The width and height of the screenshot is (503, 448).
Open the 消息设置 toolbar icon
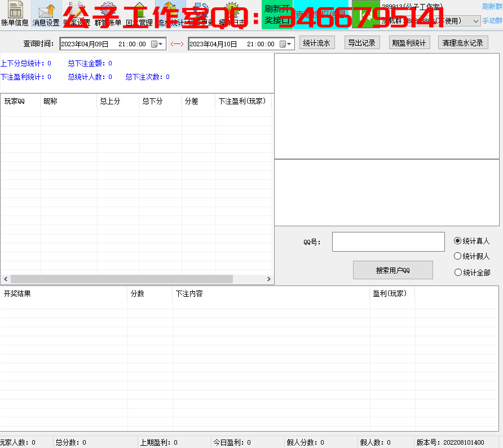click(x=46, y=14)
